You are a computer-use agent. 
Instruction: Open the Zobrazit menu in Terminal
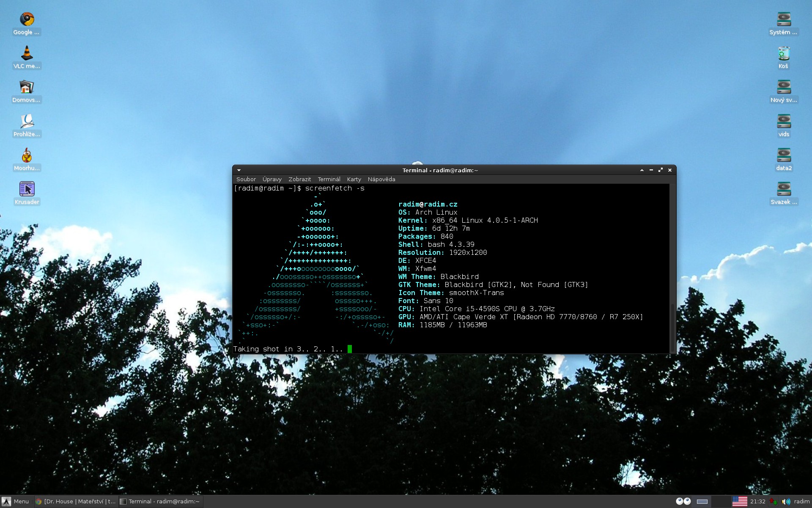(x=299, y=179)
